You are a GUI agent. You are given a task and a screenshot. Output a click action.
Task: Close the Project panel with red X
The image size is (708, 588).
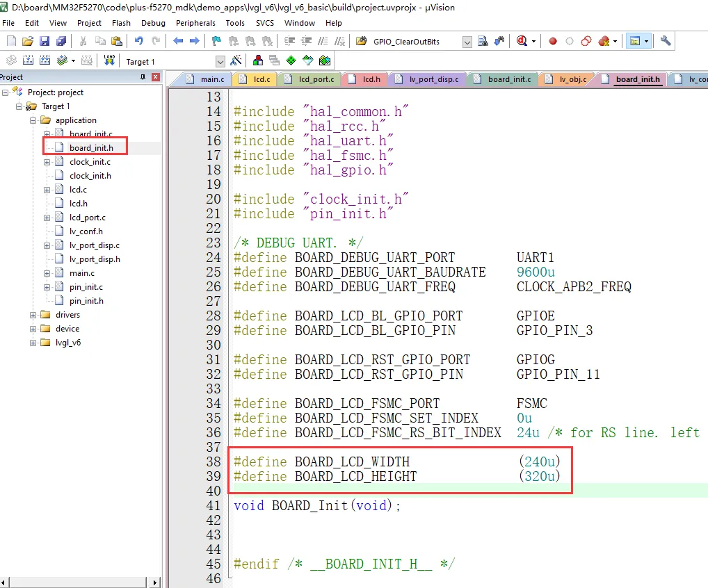156,77
